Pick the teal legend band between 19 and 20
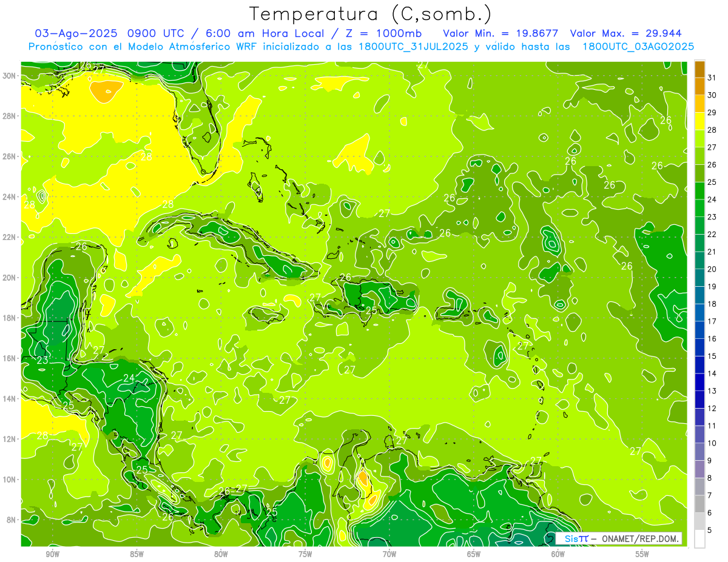 [x=699, y=278]
